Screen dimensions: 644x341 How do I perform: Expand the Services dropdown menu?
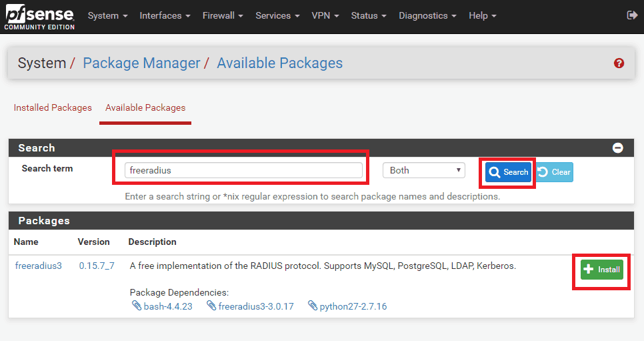(277, 15)
